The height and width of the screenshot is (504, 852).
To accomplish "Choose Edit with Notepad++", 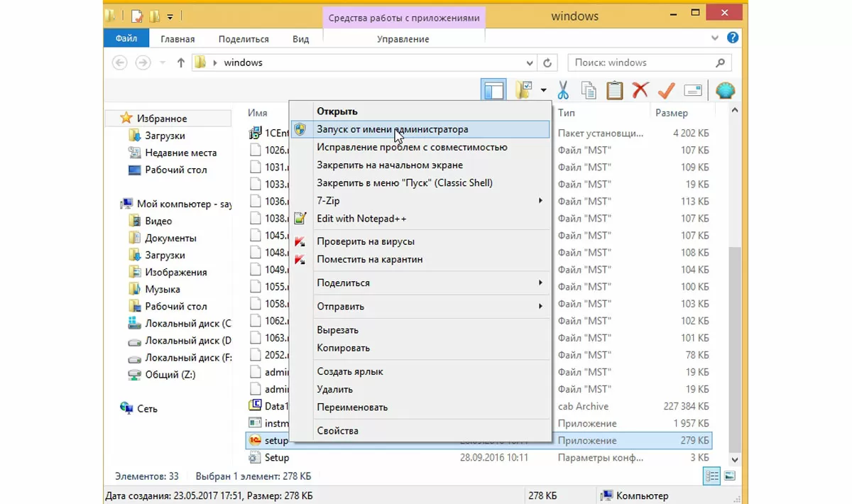I will click(420, 219).
